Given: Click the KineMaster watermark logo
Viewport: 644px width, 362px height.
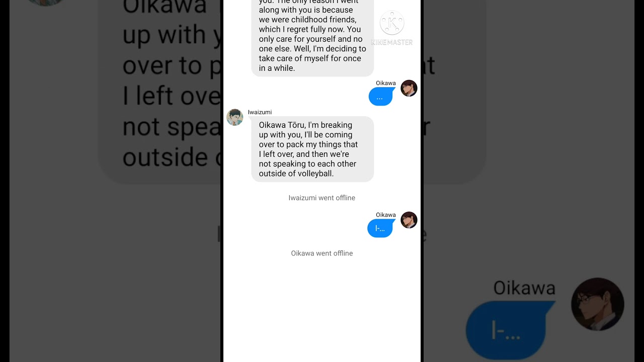Looking at the screenshot, I should click(392, 23).
